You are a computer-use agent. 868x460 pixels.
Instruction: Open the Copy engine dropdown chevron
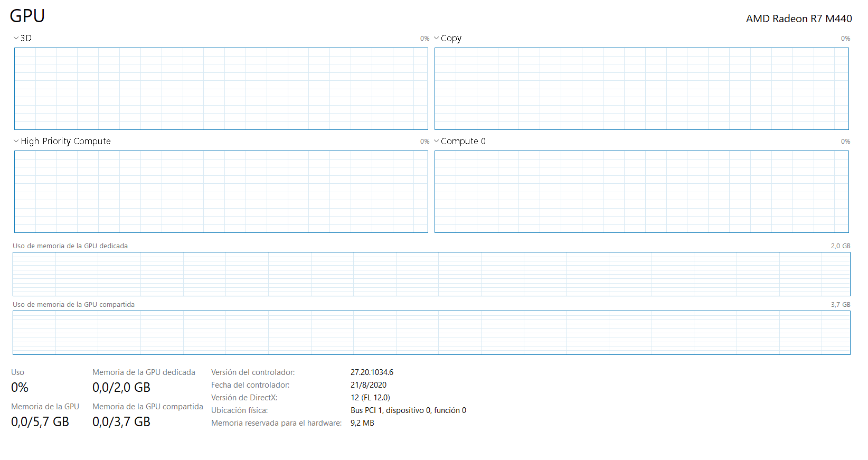click(436, 38)
